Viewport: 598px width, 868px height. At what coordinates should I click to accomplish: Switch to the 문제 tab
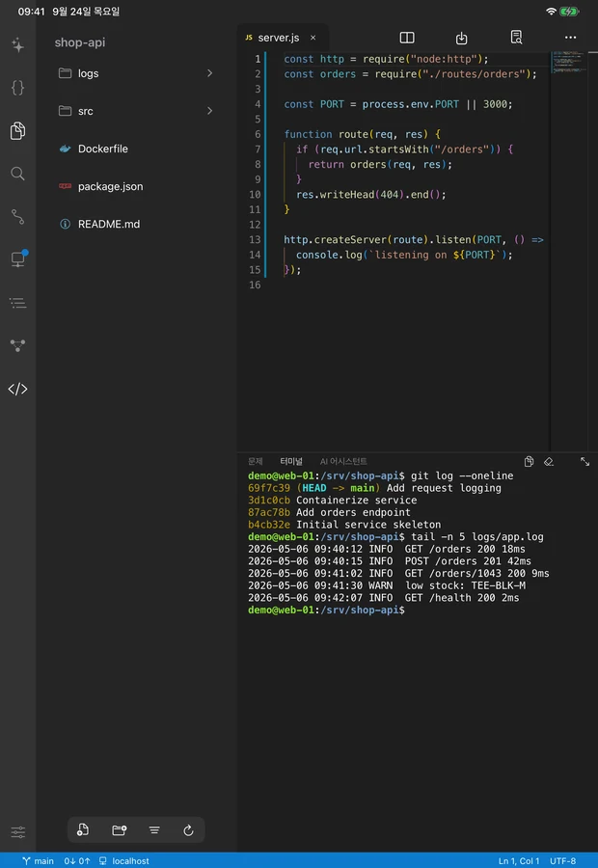[256, 461]
